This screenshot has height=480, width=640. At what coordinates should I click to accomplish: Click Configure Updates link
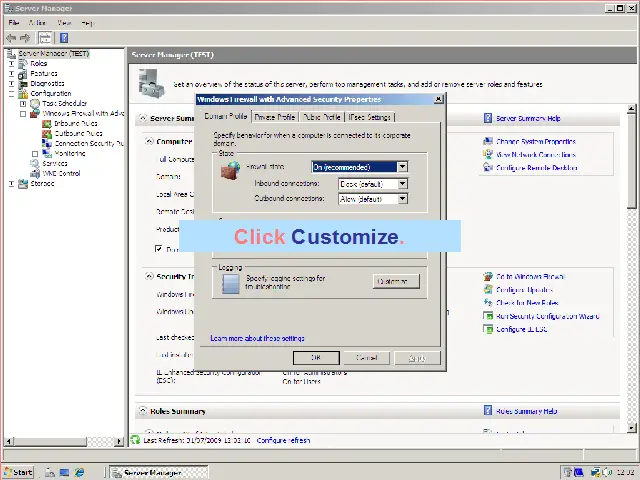524,290
